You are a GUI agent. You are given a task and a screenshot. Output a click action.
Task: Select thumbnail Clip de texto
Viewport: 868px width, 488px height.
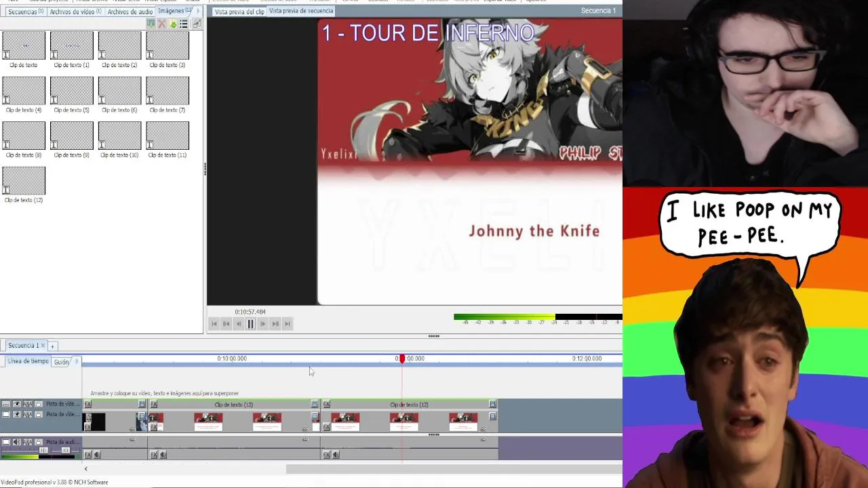click(x=24, y=45)
